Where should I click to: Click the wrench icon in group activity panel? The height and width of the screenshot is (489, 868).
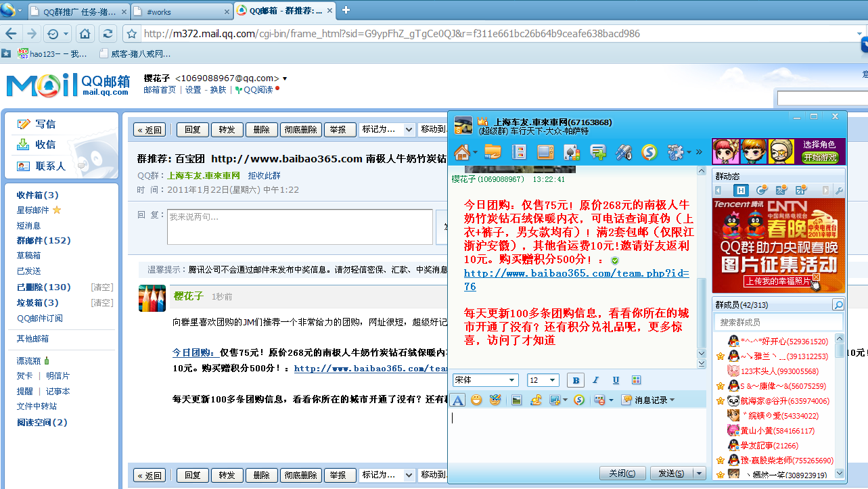(x=839, y=190)
